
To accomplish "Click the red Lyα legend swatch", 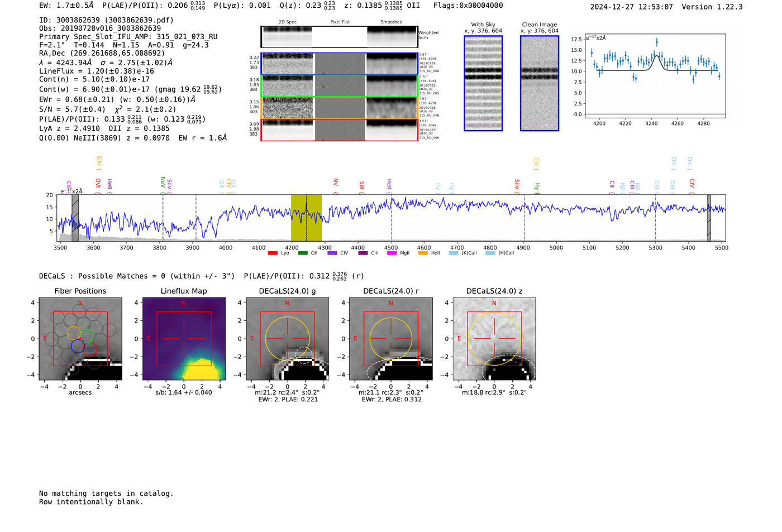I will 273,253.
